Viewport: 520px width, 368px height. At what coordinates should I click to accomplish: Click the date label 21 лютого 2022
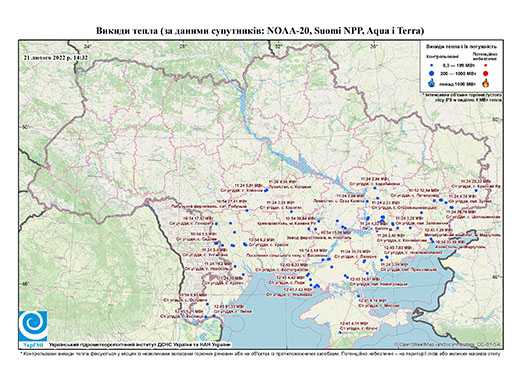click(55, 57)
